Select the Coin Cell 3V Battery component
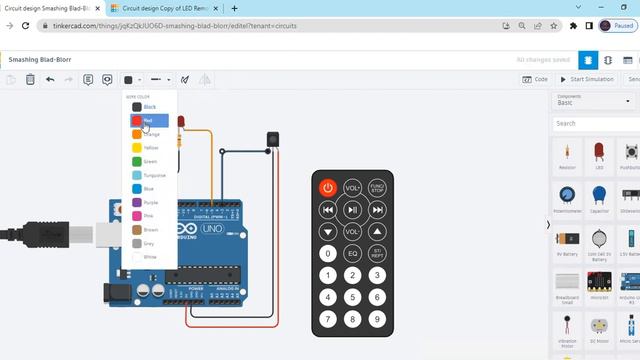 point(599,244)
